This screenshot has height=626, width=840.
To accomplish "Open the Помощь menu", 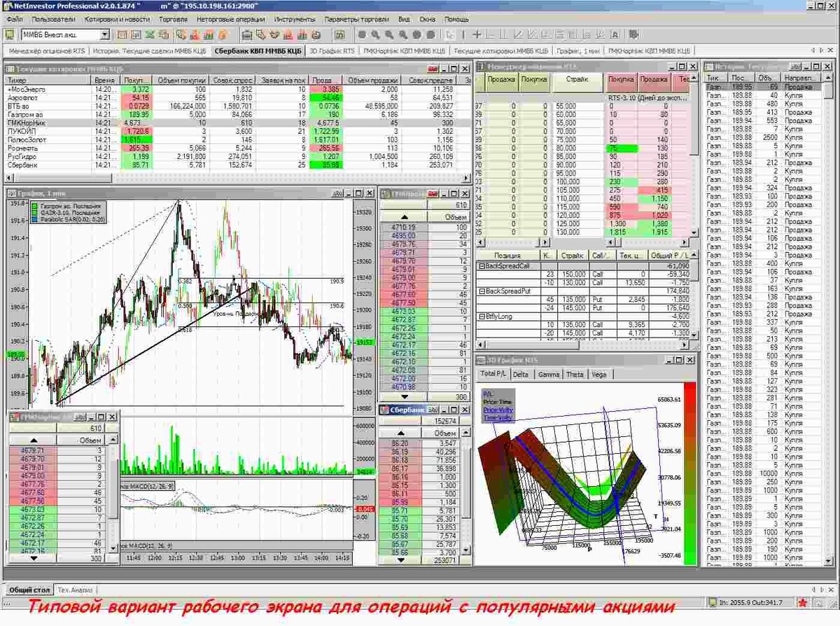I will click(x=456, y=20).
